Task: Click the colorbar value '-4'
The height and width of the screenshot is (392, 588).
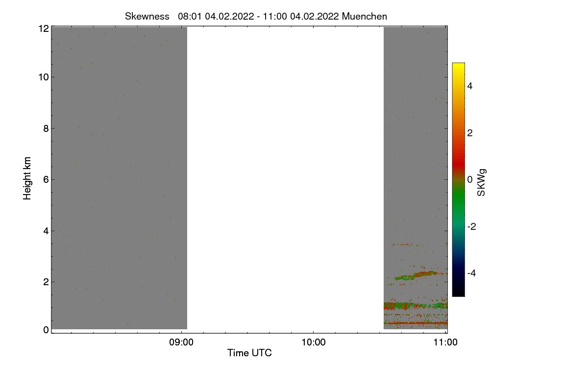Action: [x=472, y=273]
